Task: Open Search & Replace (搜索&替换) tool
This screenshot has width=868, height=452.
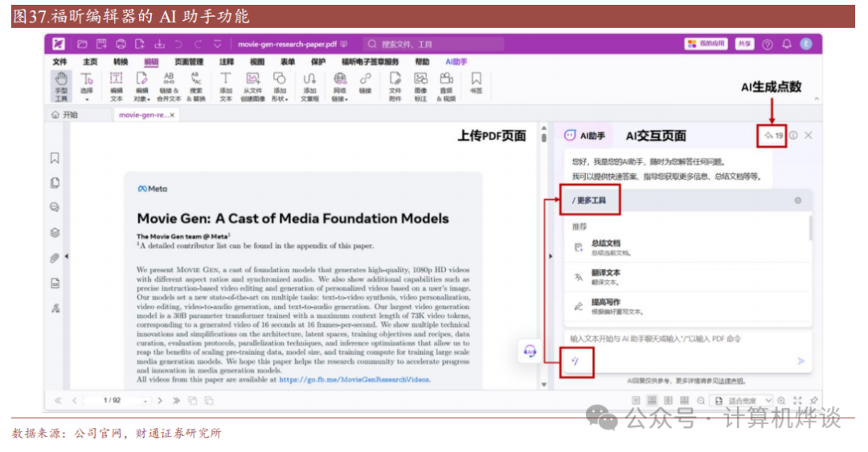Action: 195,85
